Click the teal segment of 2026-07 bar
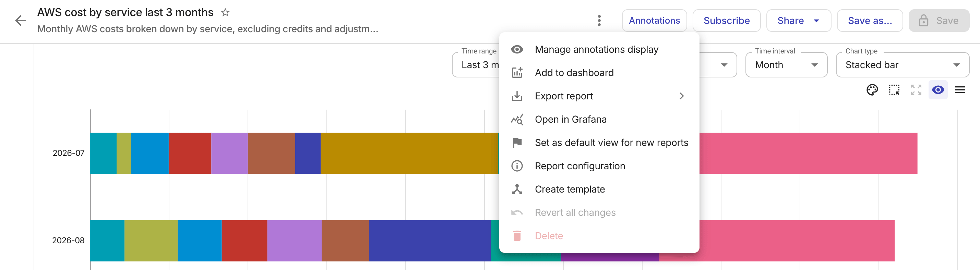Viewport: 980px width, 270px height. (x=104, y=153)
